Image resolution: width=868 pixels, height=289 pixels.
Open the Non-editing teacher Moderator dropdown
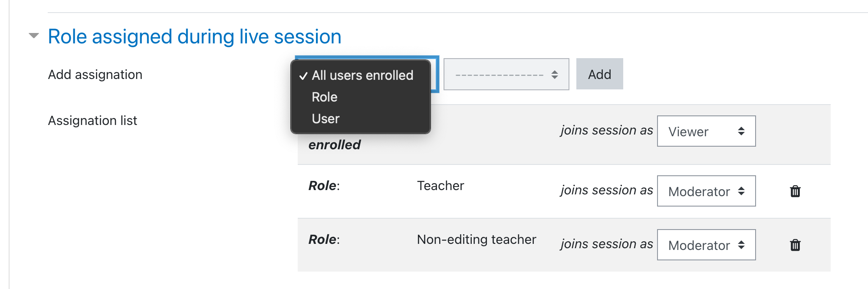point(706,245)
